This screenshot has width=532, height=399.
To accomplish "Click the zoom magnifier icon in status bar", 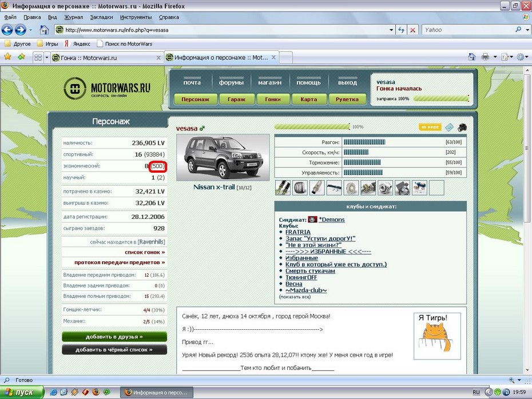I will 511,380.
